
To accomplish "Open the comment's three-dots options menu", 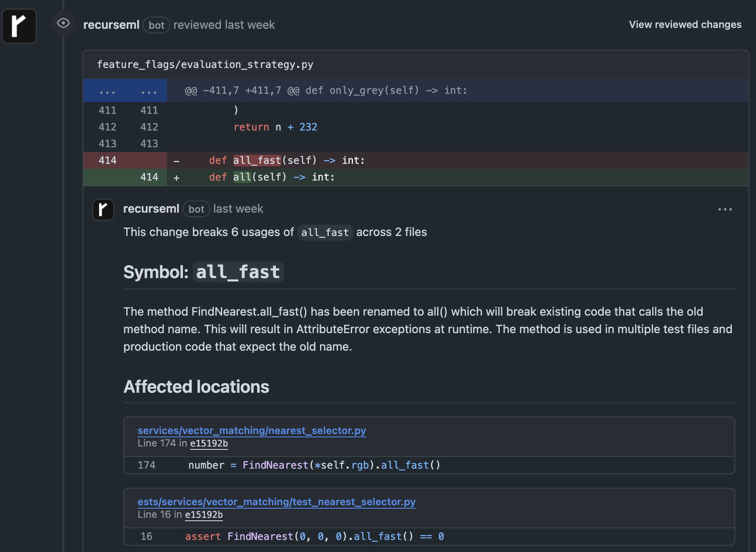I will [x=725, y=209].
